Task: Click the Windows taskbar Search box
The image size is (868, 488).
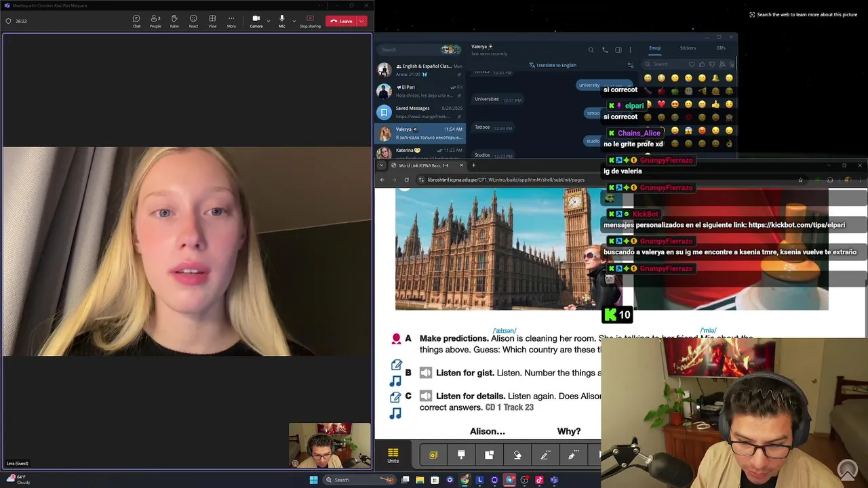Action: click(x=359, y=480)
